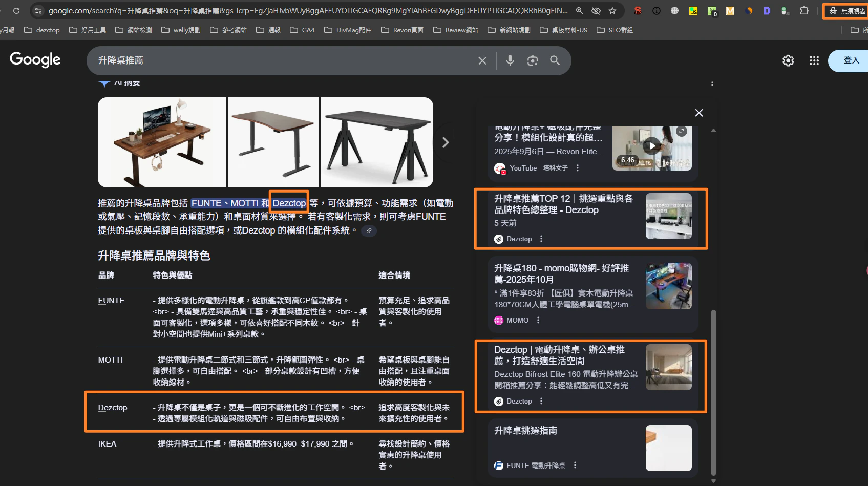The height and width of the screenshot is (486, 868).
Task: Open the Google apps grid
Action: pyautogui.click(x=814, y=60)
